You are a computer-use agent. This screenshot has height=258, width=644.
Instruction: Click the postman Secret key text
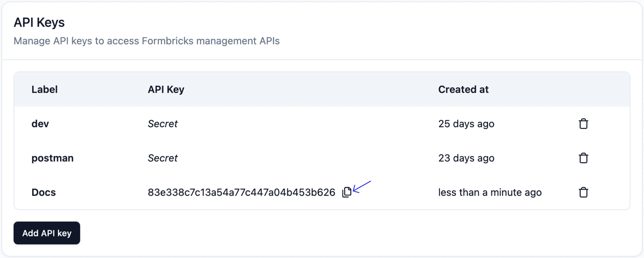tap(162, 158)
